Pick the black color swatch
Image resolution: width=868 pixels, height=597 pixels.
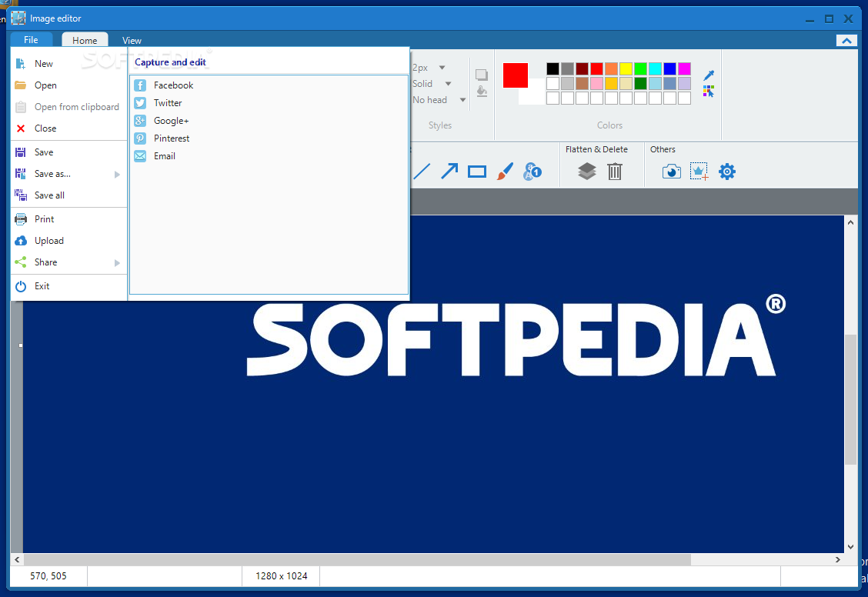[553, 68]
